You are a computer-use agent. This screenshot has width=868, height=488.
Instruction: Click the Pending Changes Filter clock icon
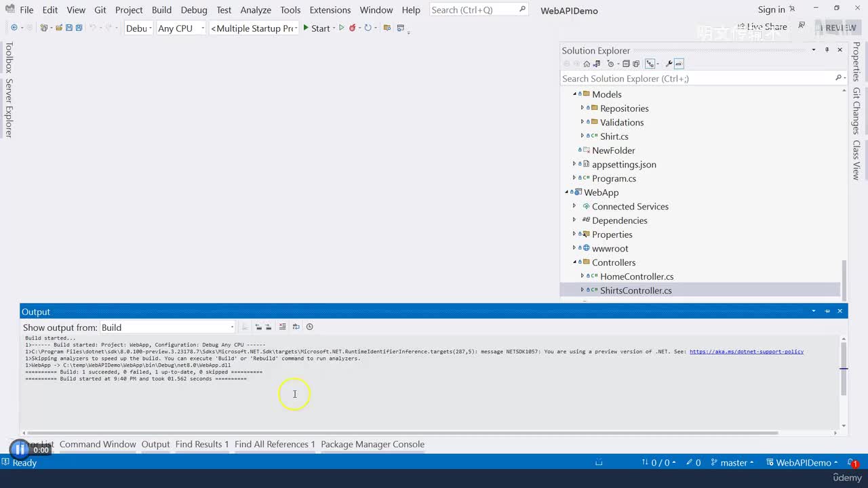click(x=611, y=64)
